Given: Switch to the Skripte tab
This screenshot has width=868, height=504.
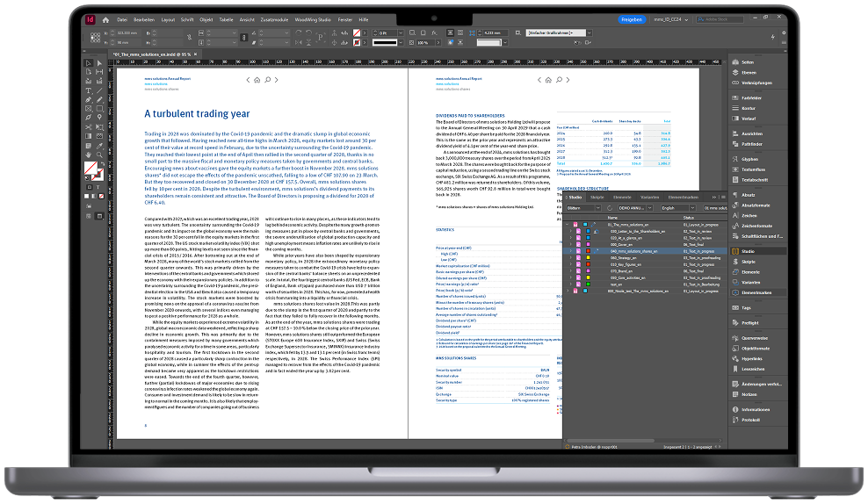Looking at the screenshot, I should point(597,198).
